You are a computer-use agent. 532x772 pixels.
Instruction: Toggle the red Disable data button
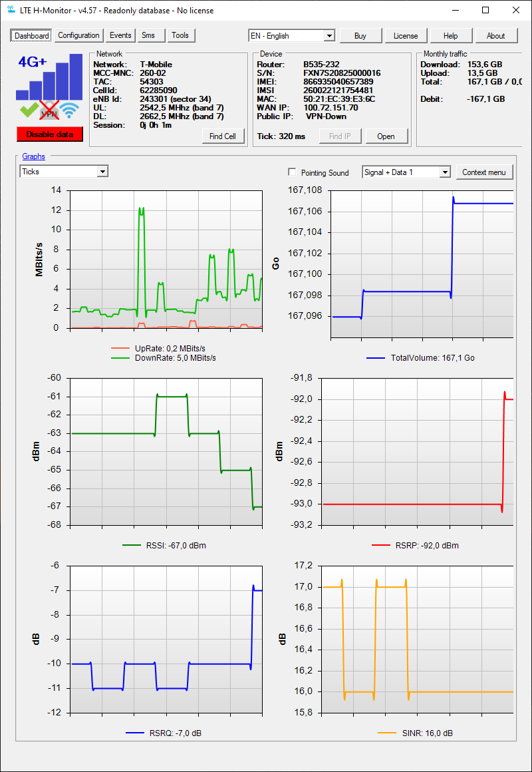(x=50, y=134)
